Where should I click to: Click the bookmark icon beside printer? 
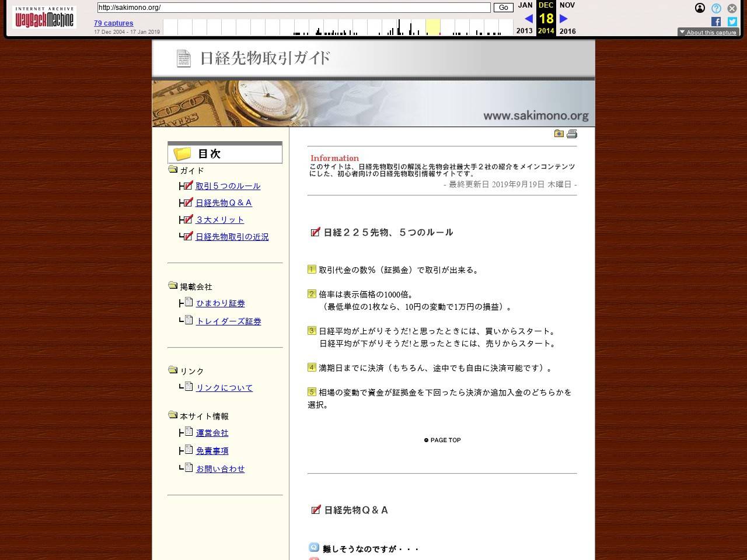559,134
